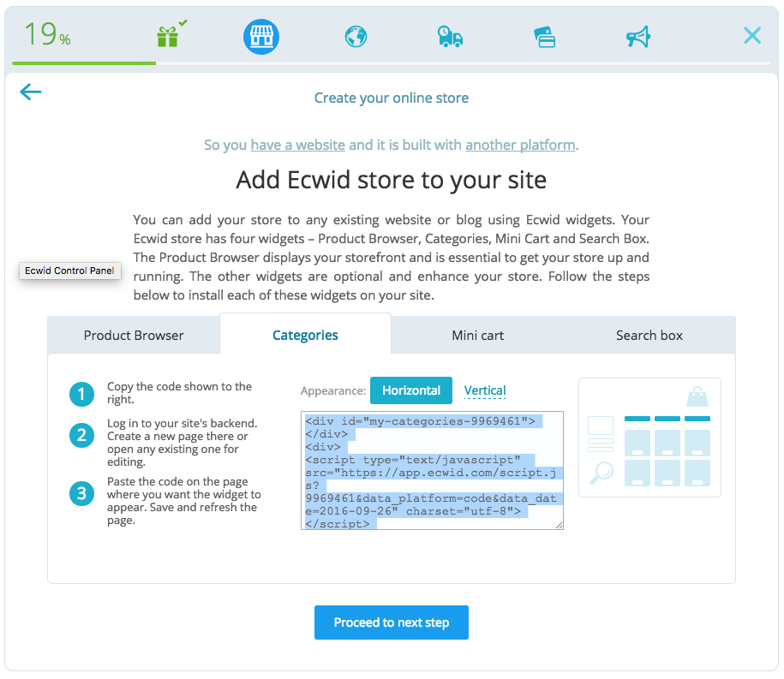Click the 'Appearance:' label
784x679 pixels.
click(x=333, y=390)
